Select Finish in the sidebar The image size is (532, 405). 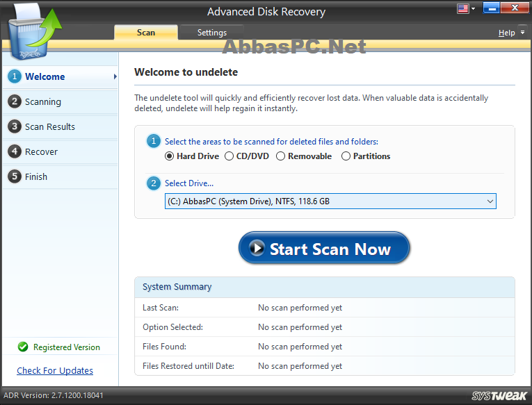[61, 176]
